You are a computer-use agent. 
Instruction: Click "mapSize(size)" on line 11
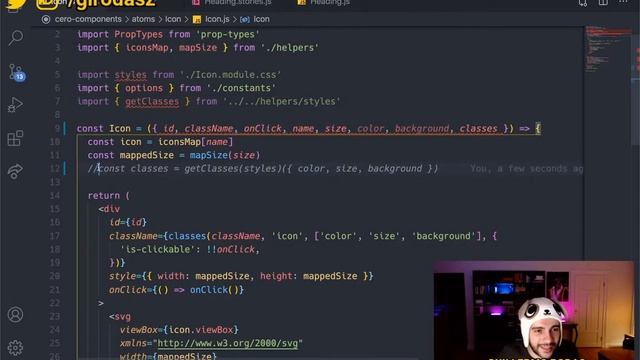point(224,156)
